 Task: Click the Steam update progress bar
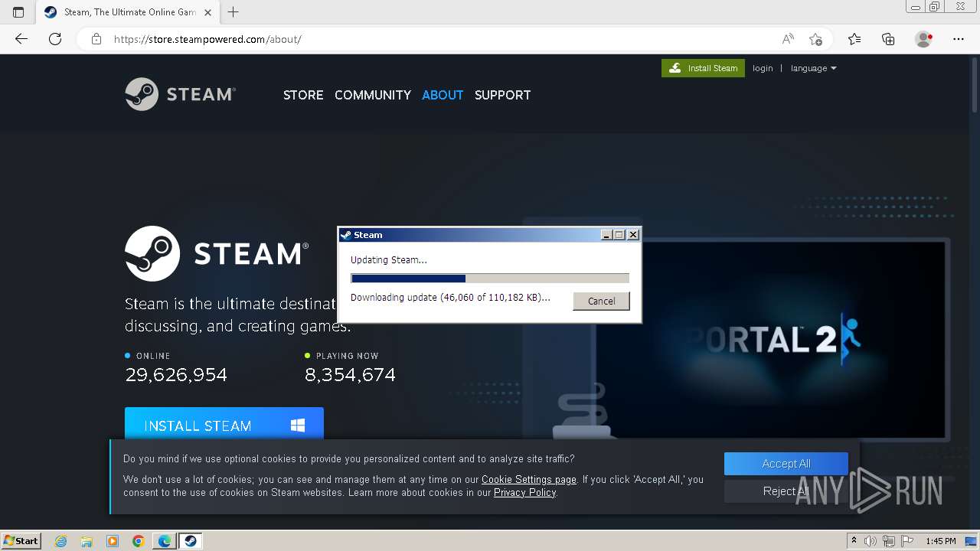click(x=490, y=279)
